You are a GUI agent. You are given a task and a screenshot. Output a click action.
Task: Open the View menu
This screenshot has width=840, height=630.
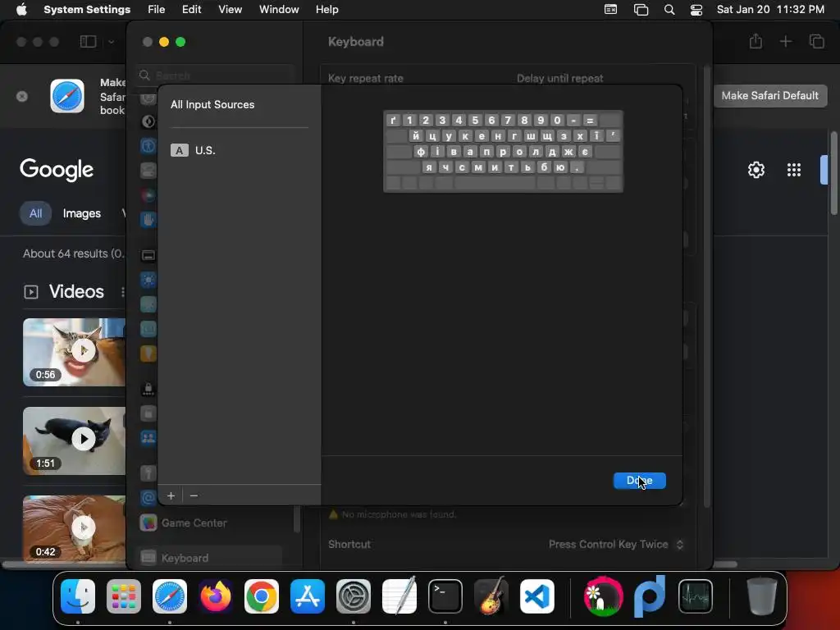coord(230,9)
